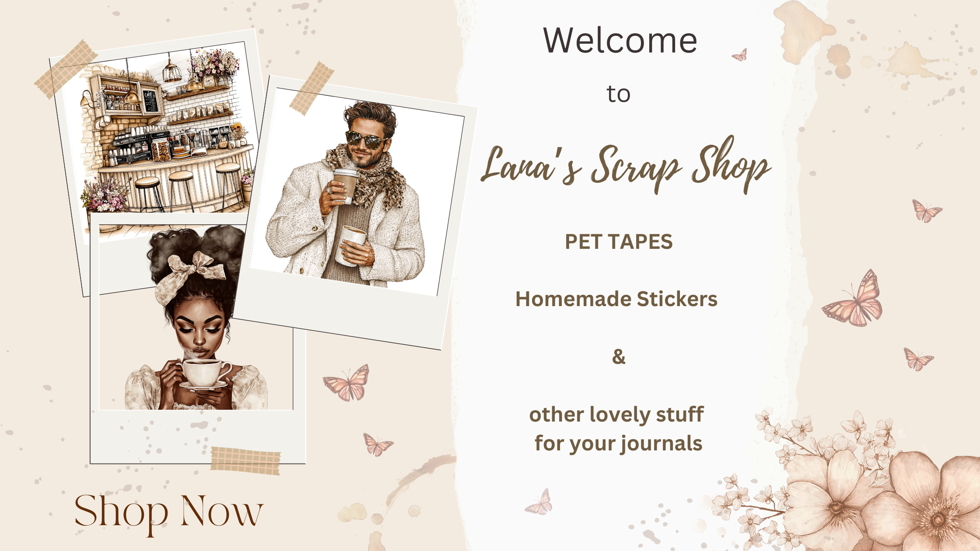Click the for your journals line
Image resolution: width=980 pixels, height=551 pixels.
[618, 443]
